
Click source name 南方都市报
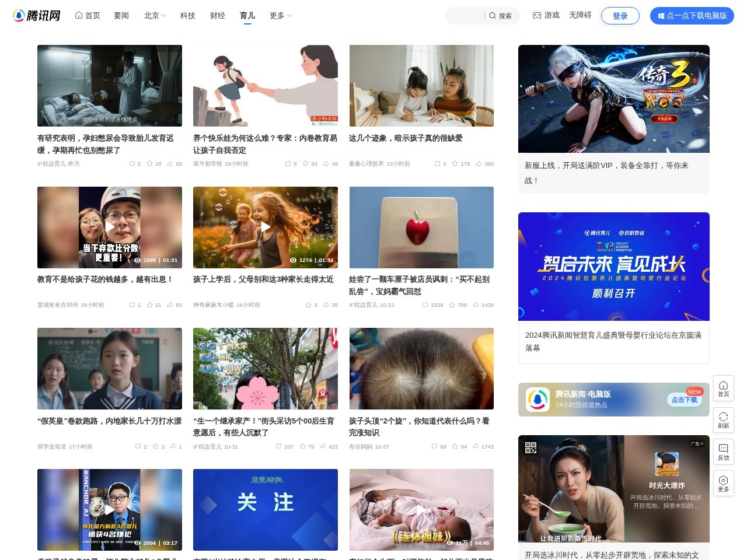[x=208, y=164]
